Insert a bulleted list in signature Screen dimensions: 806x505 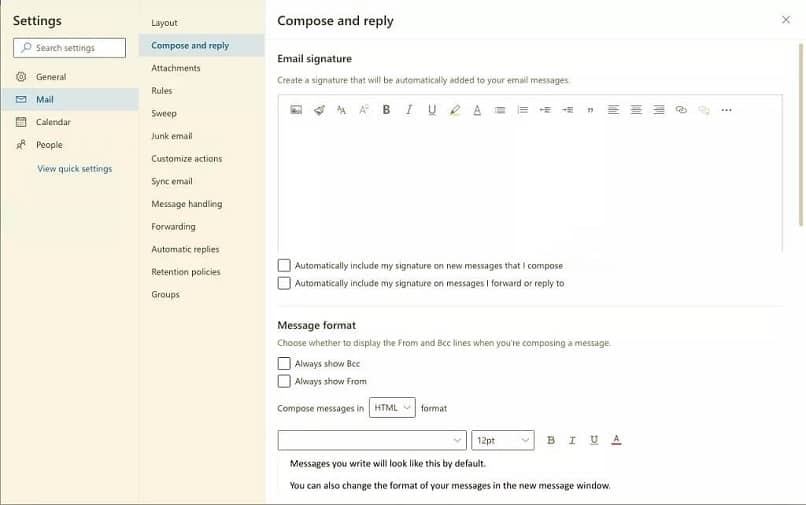click(500, 110)
